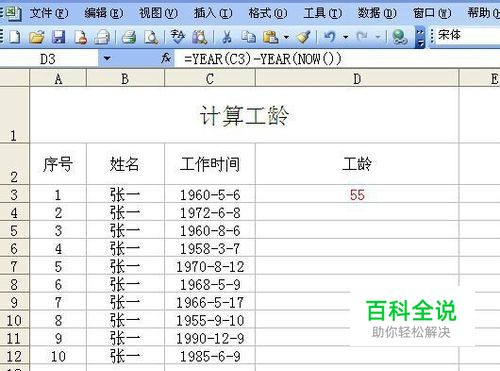Open the 视图(V) menu
The image size is (500, 371).
158,13
